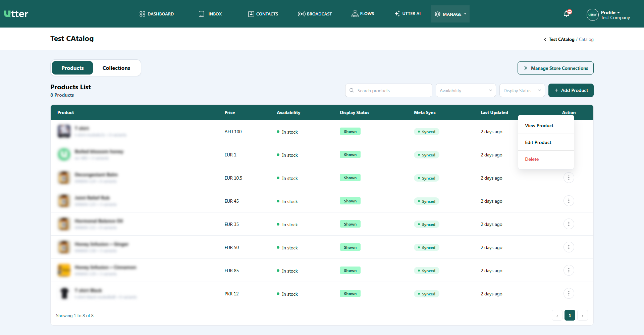644x335 pixels.
Task: Open Utter AI
Action: coord(408,14)
